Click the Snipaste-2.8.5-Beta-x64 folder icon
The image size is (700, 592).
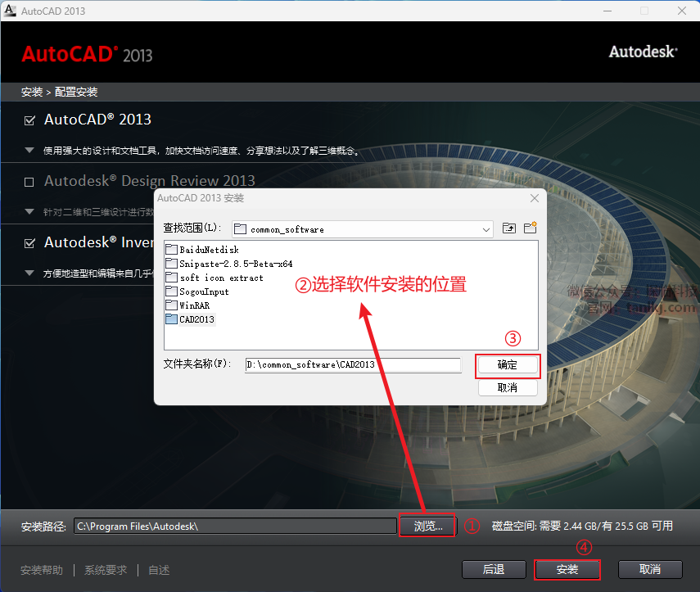(171, 263)
